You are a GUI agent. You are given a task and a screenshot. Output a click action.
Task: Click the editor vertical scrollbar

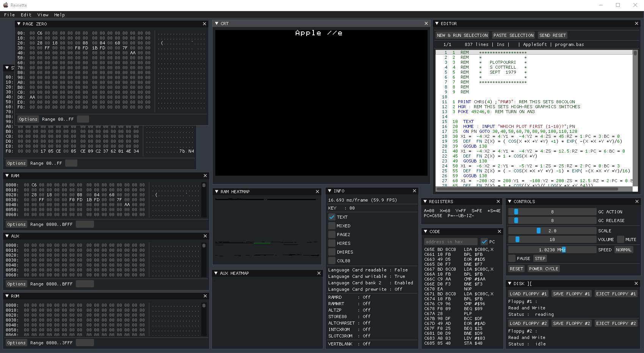pyautogui.click(x=635, y=118)
